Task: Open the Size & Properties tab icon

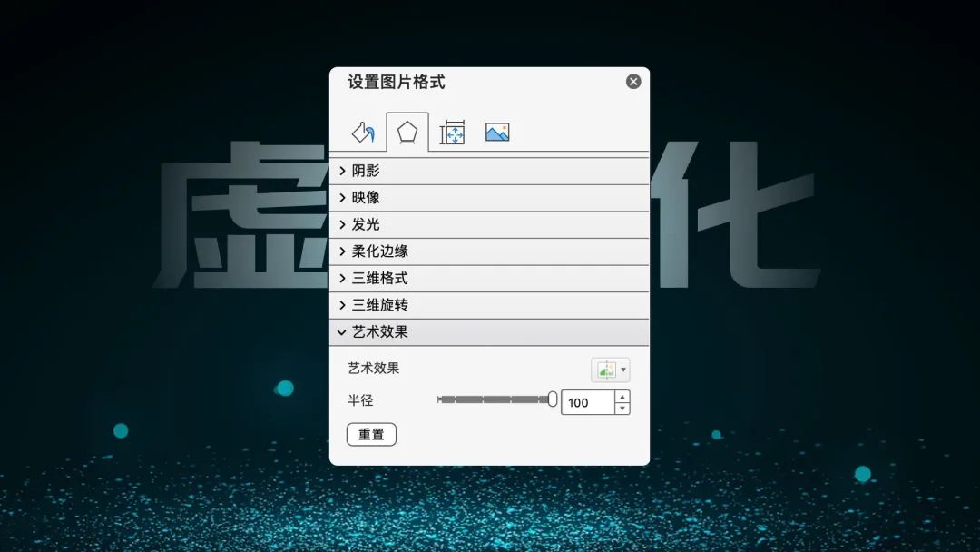Action: 452,133
